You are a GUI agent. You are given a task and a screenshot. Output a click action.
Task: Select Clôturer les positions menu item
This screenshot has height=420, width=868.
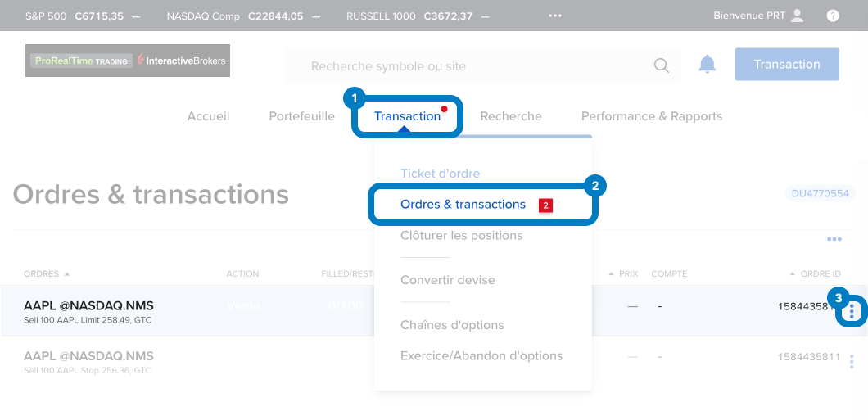(461, 235)
